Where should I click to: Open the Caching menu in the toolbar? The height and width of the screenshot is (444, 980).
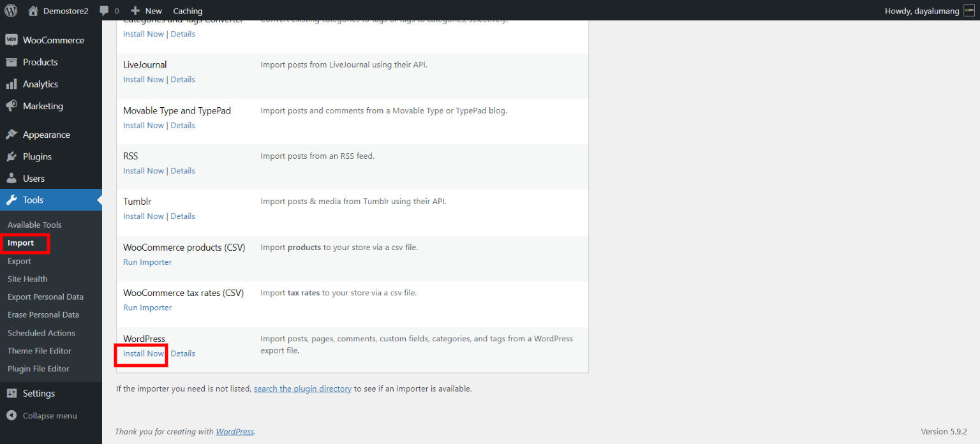coord(187,10)
